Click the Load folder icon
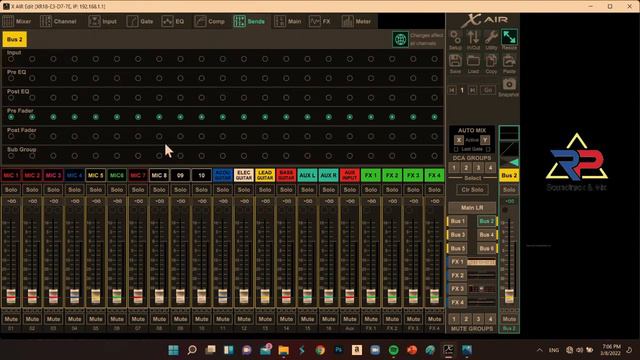640x360 pixels. pyautogui.click(x=473, y=61)
